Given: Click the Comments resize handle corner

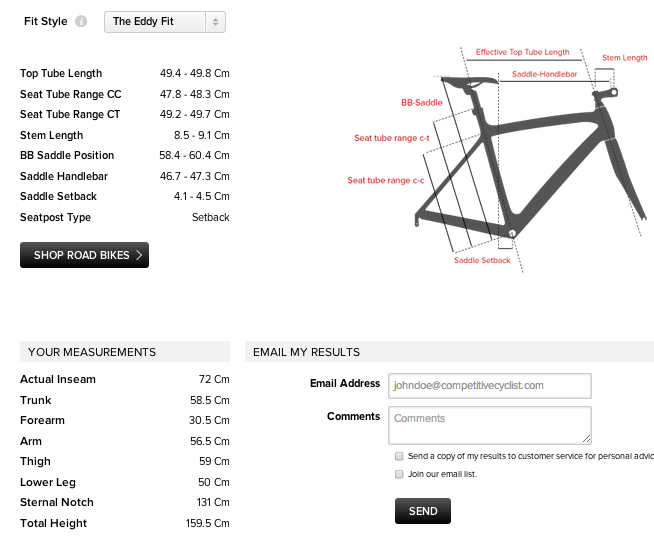Looking at the screenshot, I should pos(587,439).
